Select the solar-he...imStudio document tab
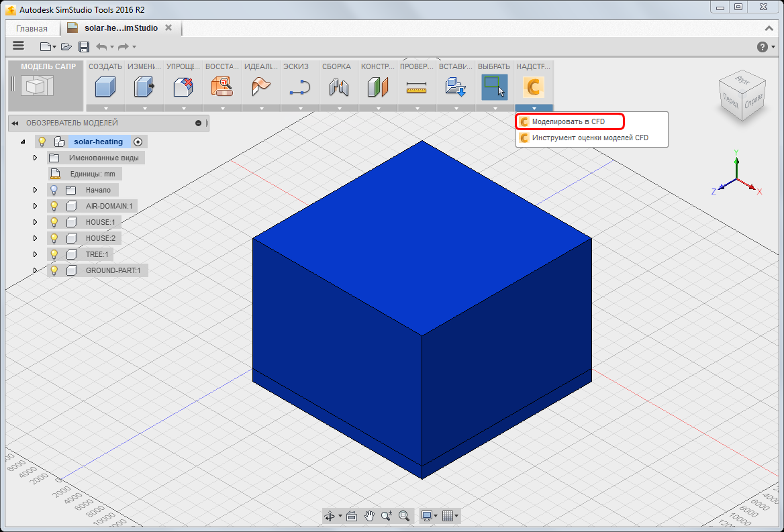Viewport: 784px width, 532px height. pyautogui.click(x=121, y=28)
